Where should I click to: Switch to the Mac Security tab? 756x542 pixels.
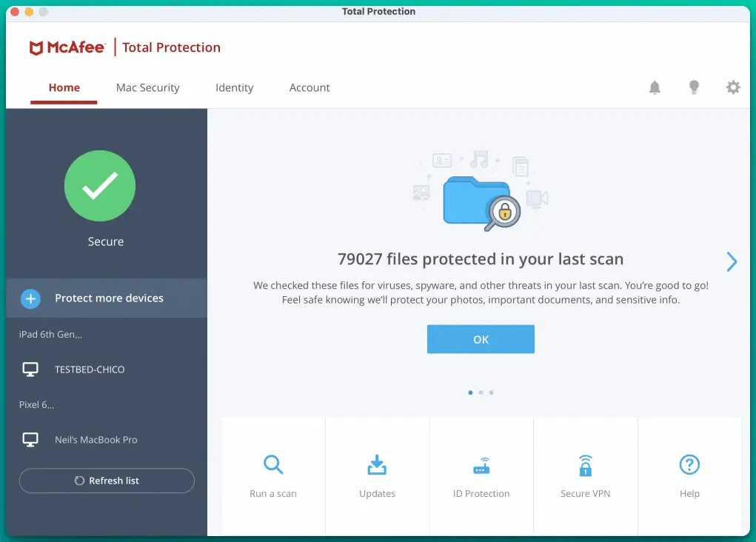147,87
